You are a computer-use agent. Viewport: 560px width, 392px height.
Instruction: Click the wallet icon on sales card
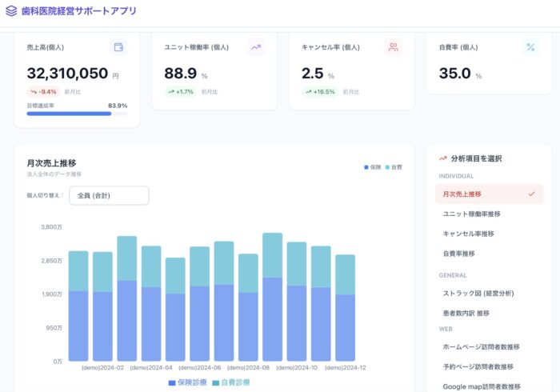click(118, 47)
